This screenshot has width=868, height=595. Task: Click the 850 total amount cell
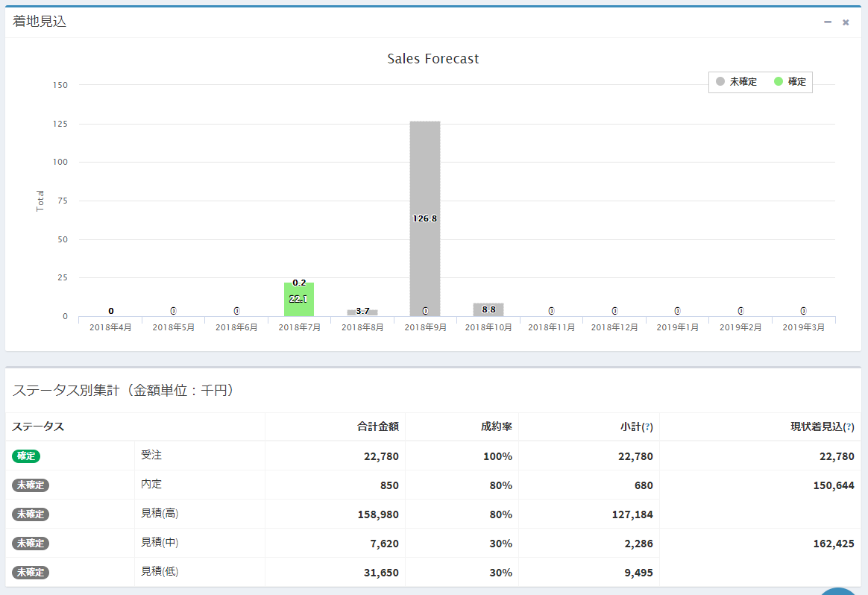pyautogui.click(x=389, y=485)
